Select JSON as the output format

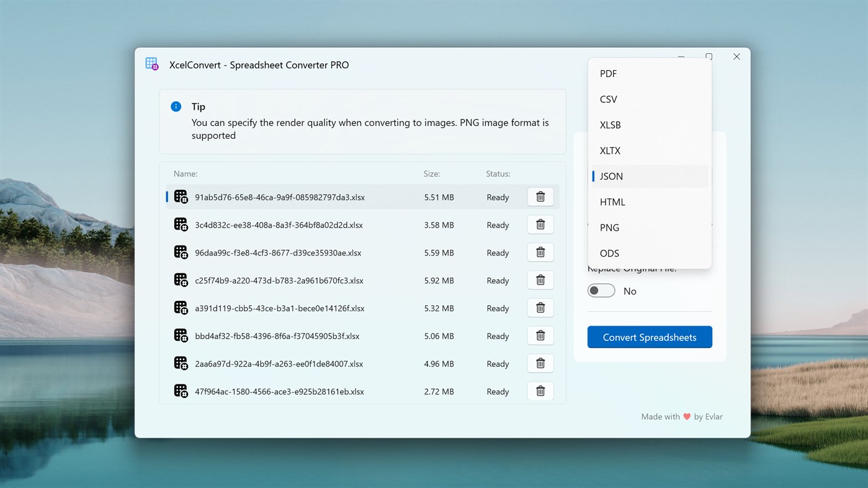(611, 176)
